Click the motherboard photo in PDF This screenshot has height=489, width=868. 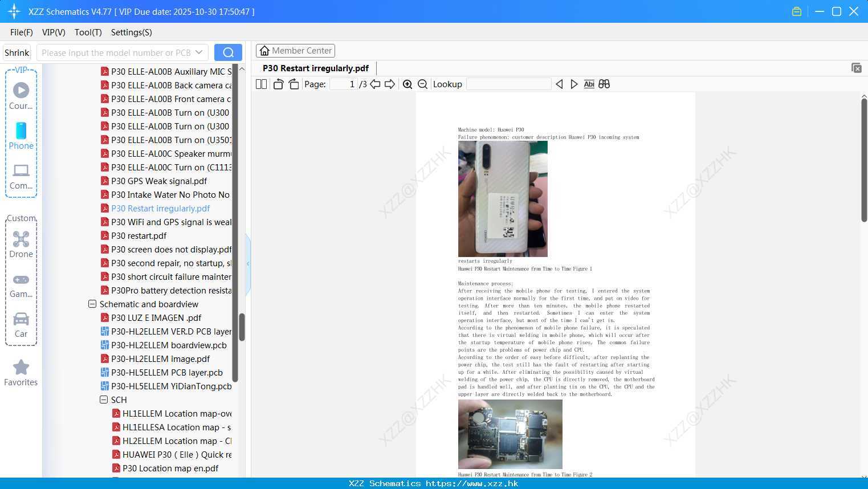pos(510,434)
